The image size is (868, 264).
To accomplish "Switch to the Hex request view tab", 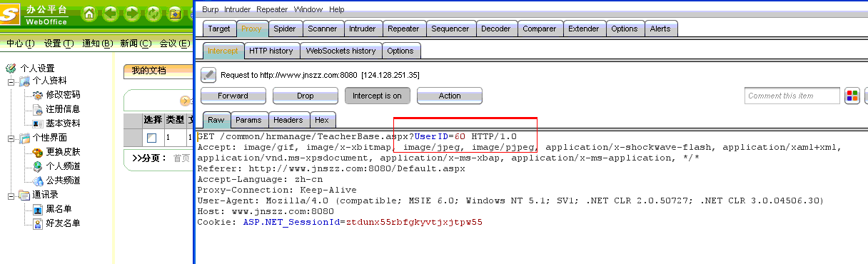I will (322, 120).
